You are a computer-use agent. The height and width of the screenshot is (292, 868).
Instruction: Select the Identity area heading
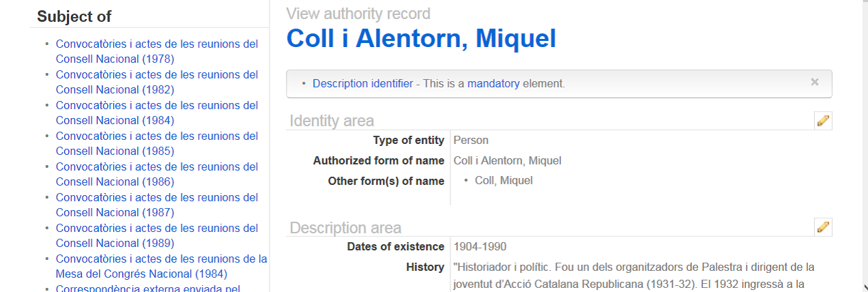click(x=332, y=121)
